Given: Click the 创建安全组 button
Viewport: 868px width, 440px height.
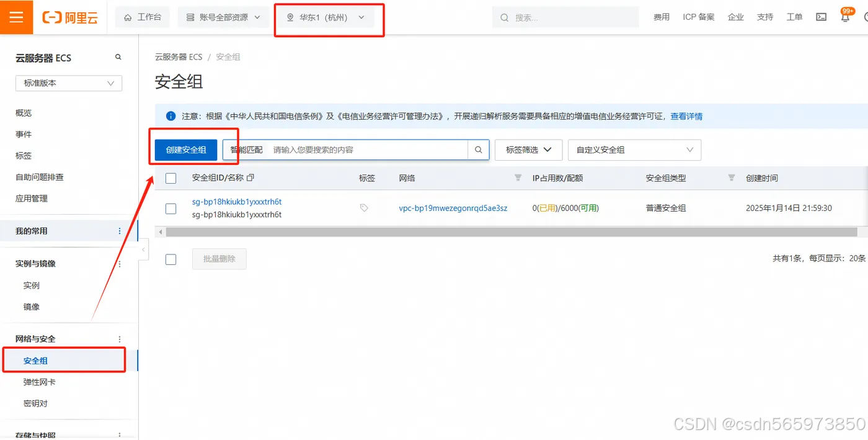Looking at the screenshot, I should click(186, 149).
